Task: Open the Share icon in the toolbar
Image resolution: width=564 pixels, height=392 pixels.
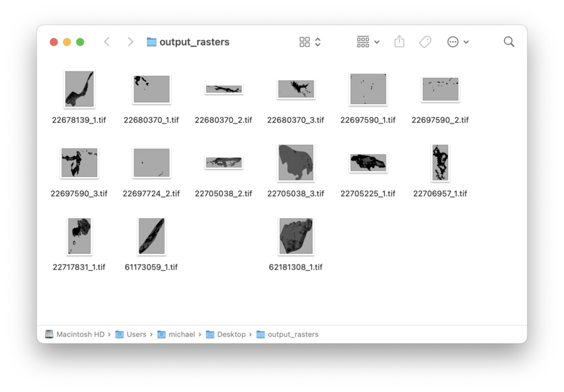Action: [399, 41]
